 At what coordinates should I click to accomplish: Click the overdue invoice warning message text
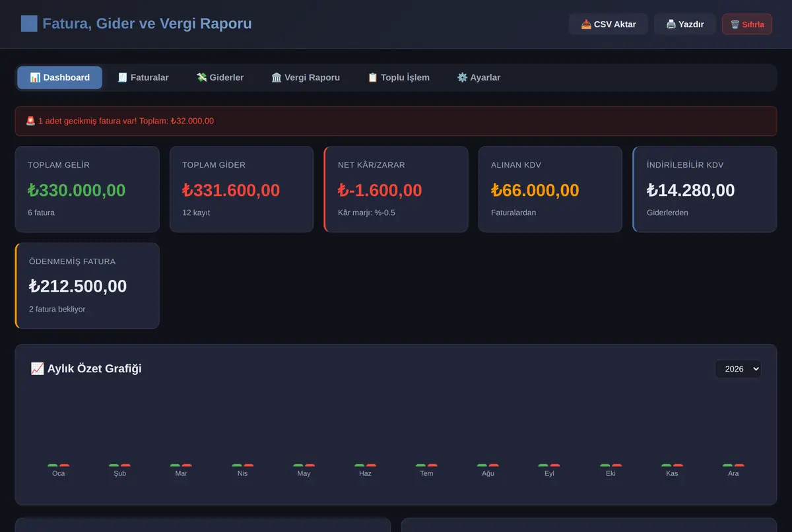click(x=126, y=121)
